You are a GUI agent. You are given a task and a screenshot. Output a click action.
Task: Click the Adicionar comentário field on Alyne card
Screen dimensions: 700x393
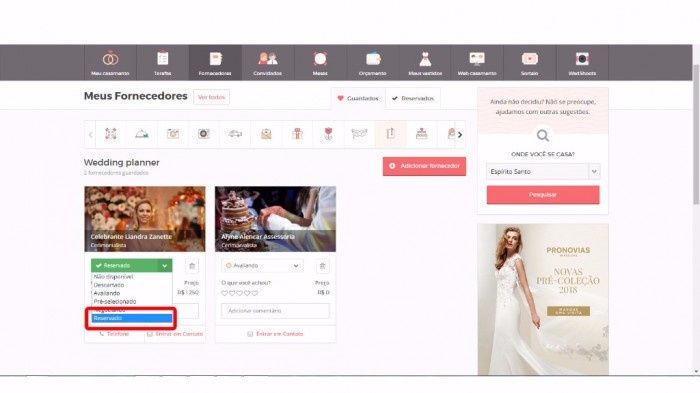(x=275, y=311)
